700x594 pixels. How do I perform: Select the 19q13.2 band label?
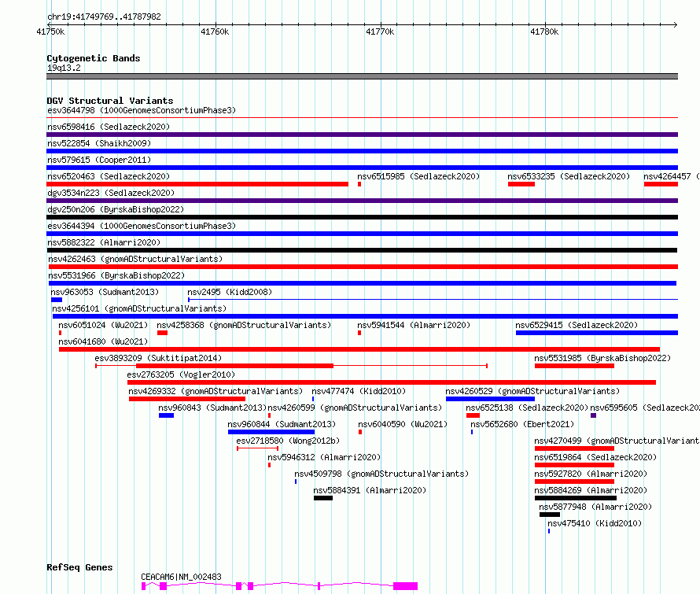(64, 68)
